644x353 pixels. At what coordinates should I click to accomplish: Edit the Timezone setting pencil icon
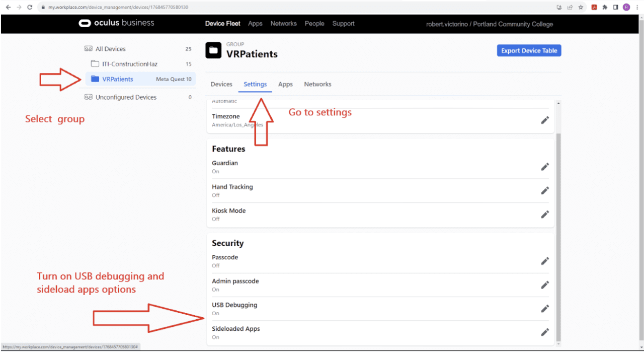click(x=544, y=120)
